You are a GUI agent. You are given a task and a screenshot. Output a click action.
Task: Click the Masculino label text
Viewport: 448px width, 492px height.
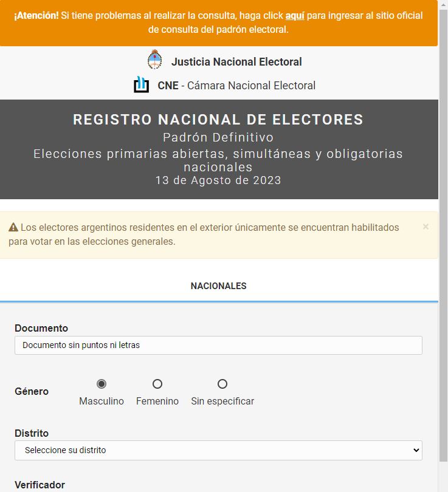(102, 401)
